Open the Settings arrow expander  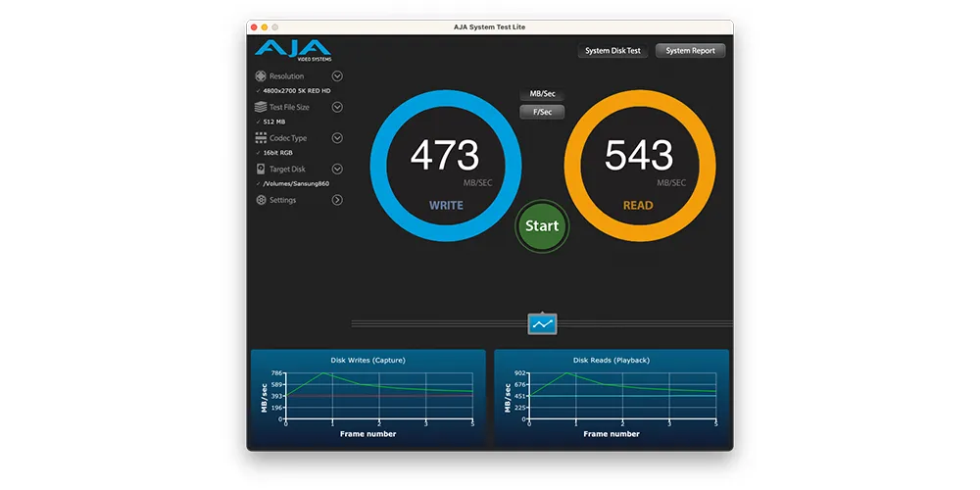click(x=337, y=200)
